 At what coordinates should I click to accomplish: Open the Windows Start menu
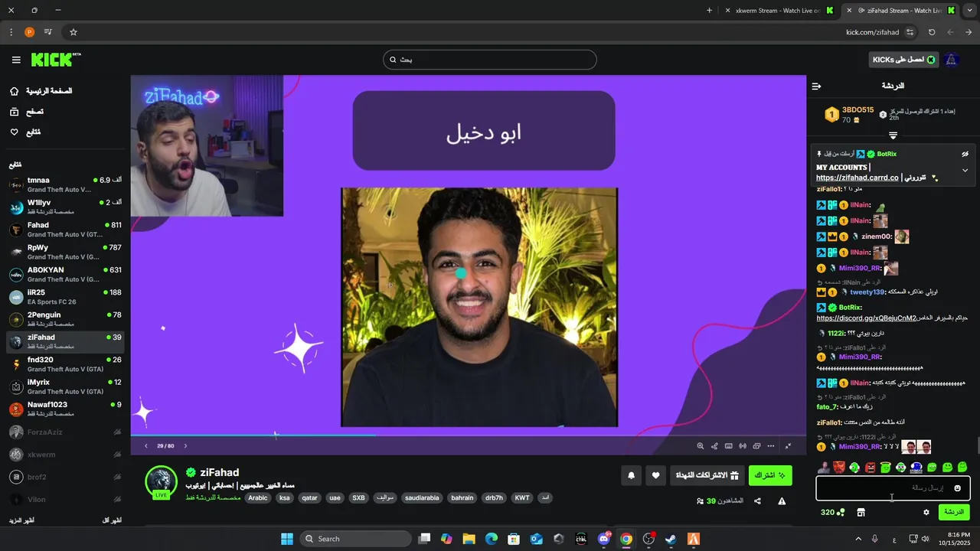(x=287, y=539)
